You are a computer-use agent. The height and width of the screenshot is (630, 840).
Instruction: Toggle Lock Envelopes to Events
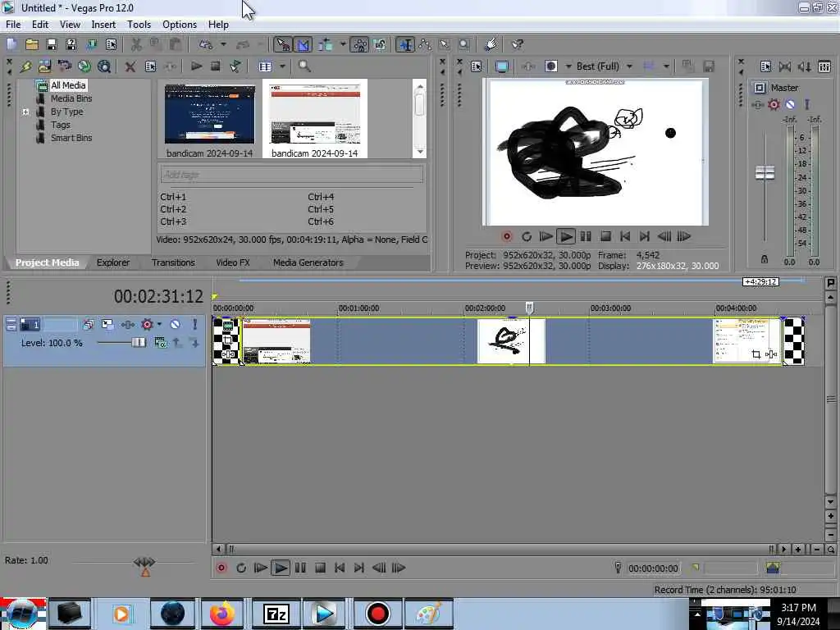359,44
